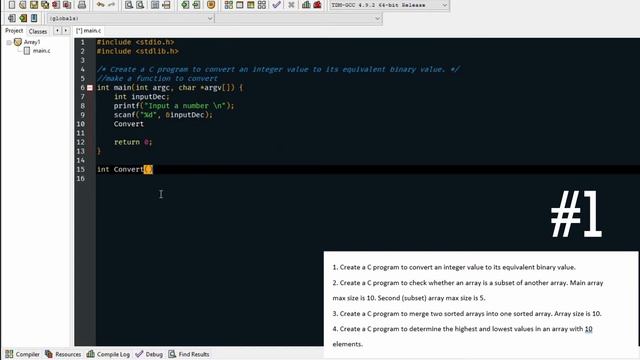This screenshot has height=360, width=640.
Task: Open the (globals) scope dropdown
Action: click(x=131, y=18)
